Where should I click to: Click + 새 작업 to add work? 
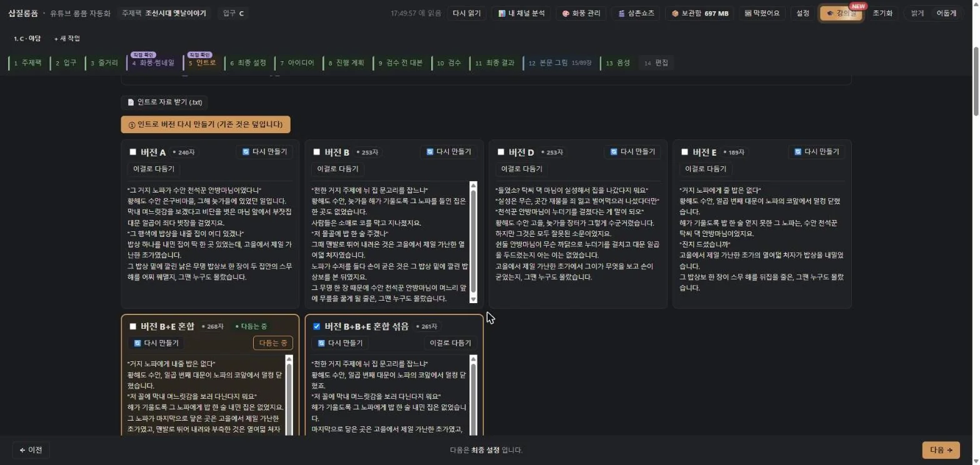coord(67,39)
